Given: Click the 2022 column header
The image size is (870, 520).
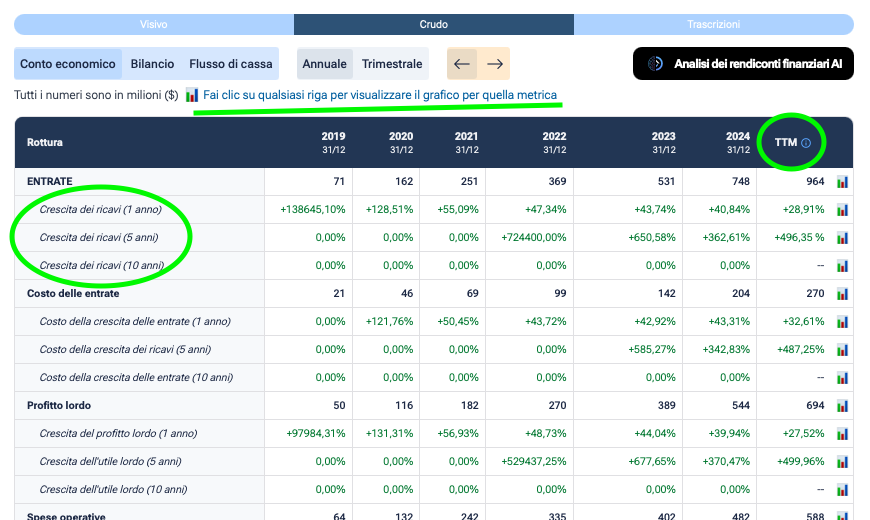Looking at the screenshot, I should (554, 142).
